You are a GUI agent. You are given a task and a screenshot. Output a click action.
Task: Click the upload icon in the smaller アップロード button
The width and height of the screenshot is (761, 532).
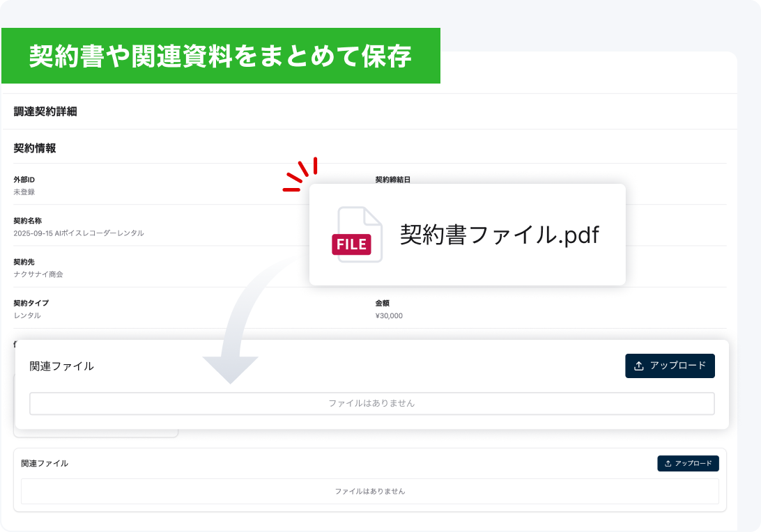tap(668, 464)
